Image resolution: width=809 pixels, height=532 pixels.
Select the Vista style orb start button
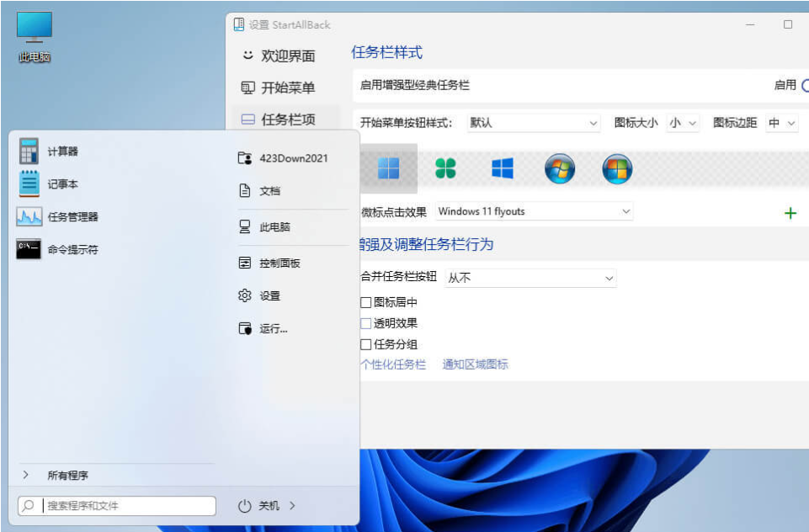[x=617, y=168]
